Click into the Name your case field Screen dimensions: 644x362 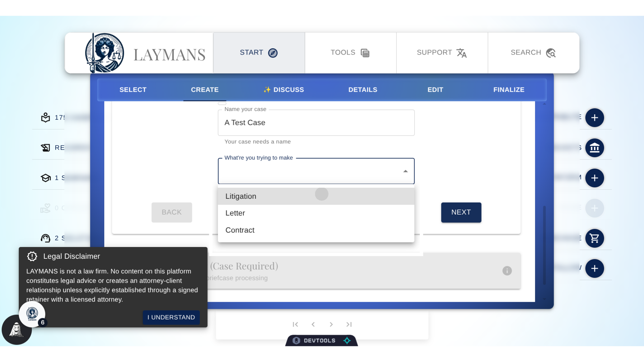(316, 123)
